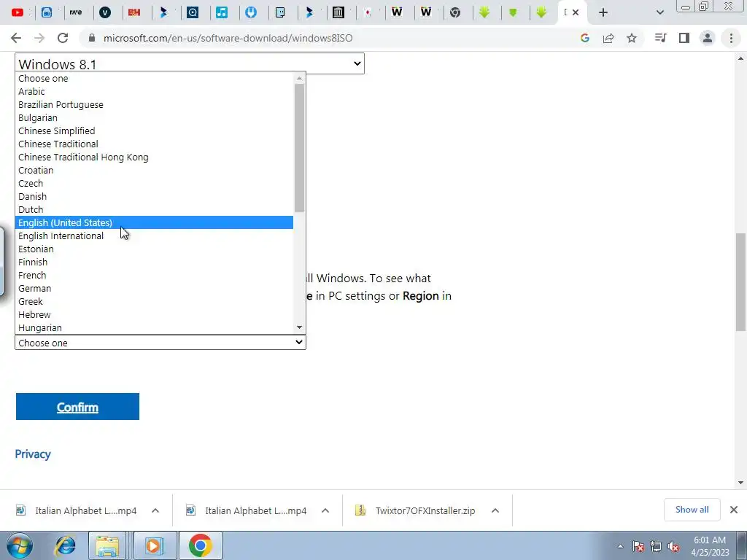This screenshot has height=560, width=747.
Task: Open a new browser tab
Action: coord(603,12)
